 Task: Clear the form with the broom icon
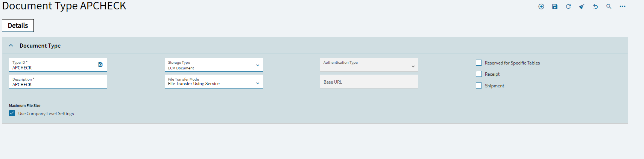click(x=582, y=6)
